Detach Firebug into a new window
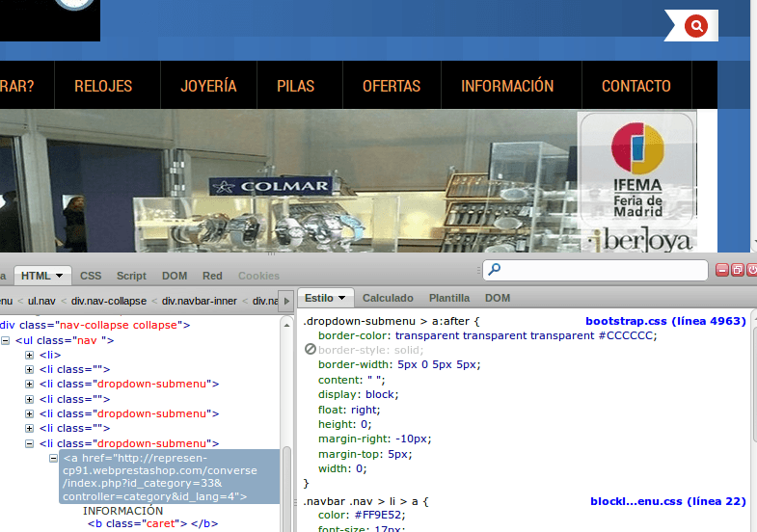The height and width of the screenshot is (532, 757). click(737, 270)
